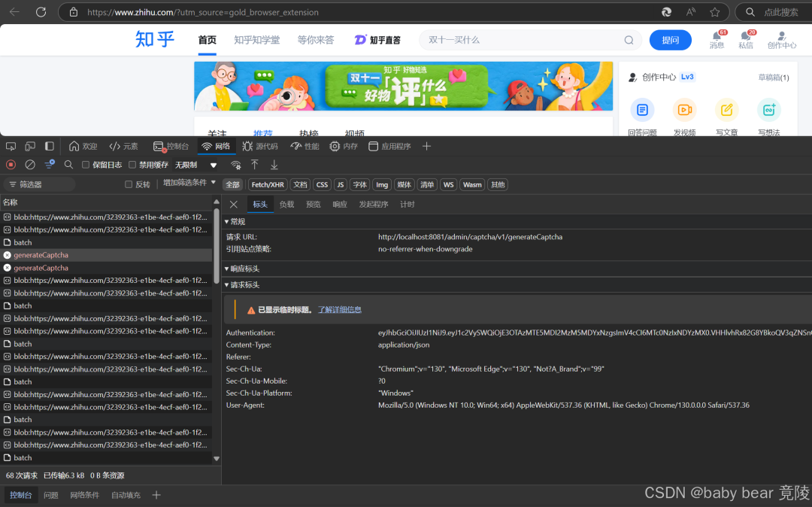This screenshot has width=812, height=507.
Task: Toggle CSS filter
Action: [322, 185]
